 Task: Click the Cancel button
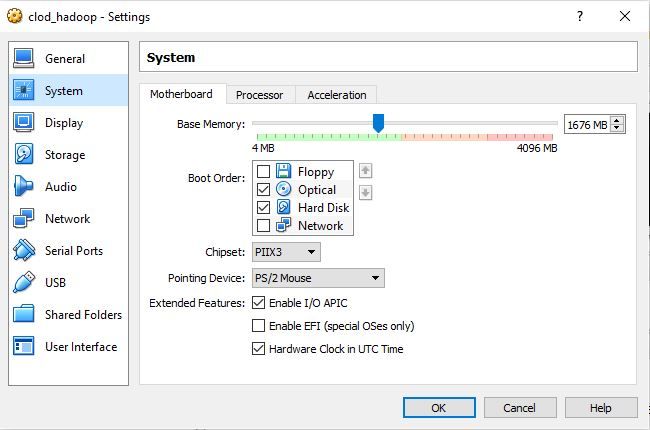519,408
